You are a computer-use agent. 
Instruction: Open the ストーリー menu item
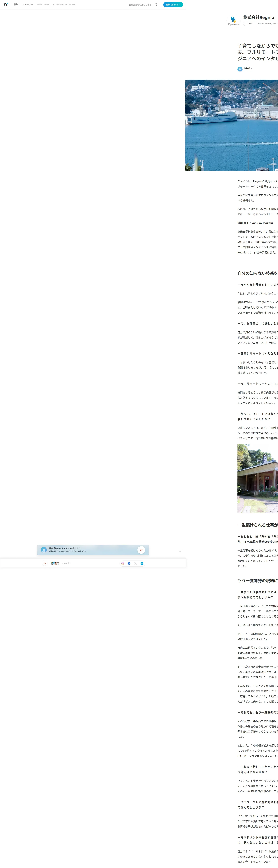(x=28, y=4)
